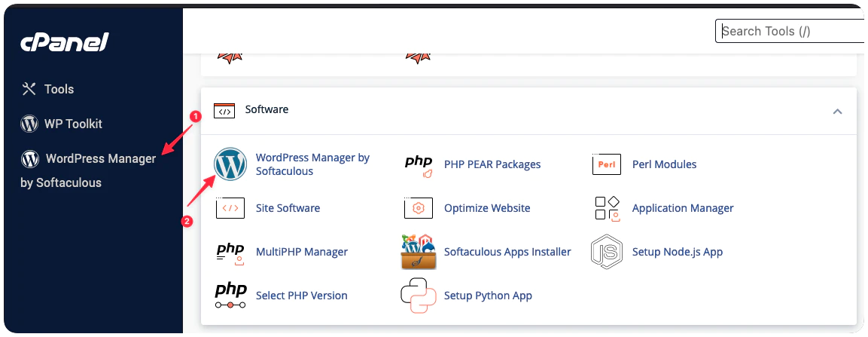Click the cPanel logo
The width and height of the screenshot is (868, 337).
[x=65, y=43]
